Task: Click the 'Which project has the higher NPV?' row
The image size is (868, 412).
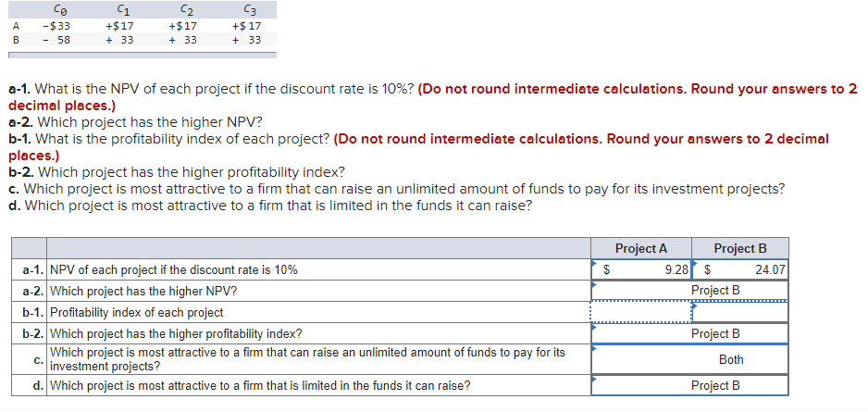Action: pyautogui.click(x=143, y=291)
